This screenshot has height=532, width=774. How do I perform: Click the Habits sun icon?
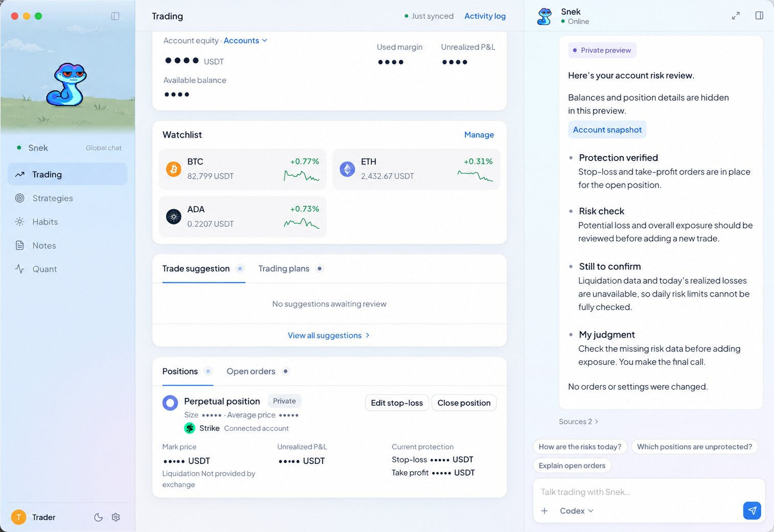point(19,221)
